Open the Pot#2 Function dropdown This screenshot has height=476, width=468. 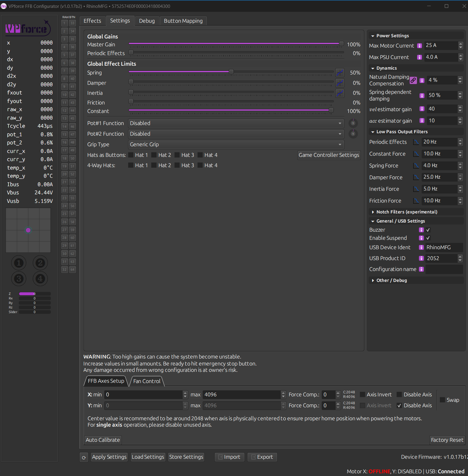point(236,134)
